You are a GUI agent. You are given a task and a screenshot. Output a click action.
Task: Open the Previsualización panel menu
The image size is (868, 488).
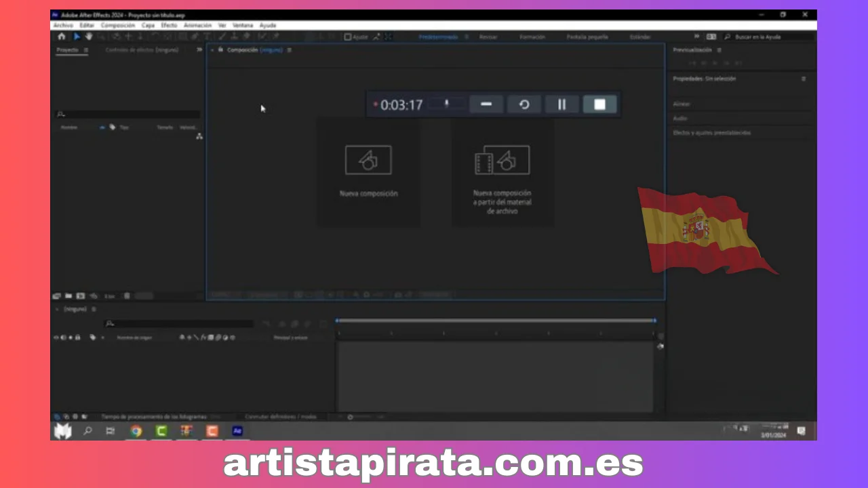(719, 50)
